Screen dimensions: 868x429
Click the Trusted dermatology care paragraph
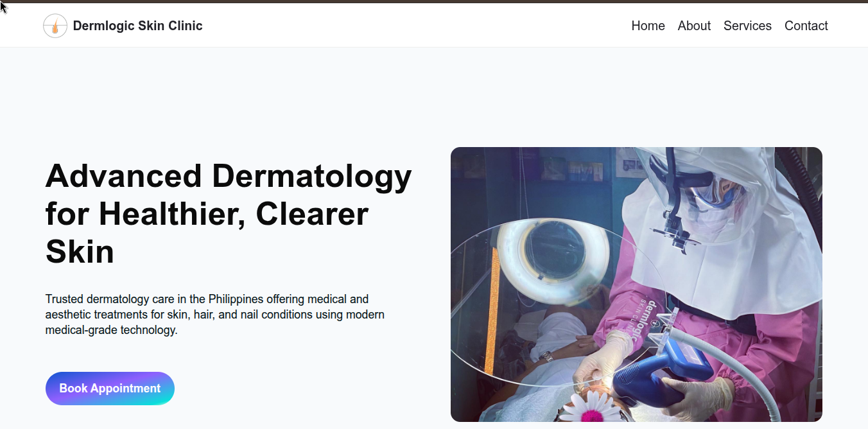215,315
